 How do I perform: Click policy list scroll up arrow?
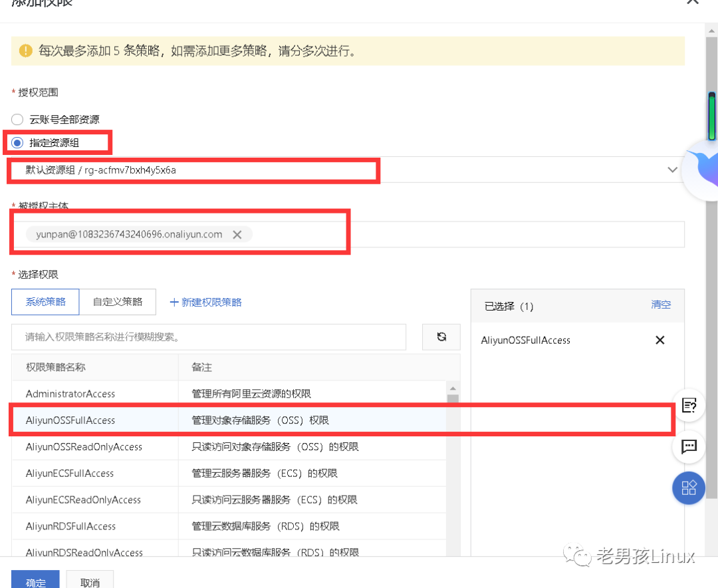pos(453,388)
